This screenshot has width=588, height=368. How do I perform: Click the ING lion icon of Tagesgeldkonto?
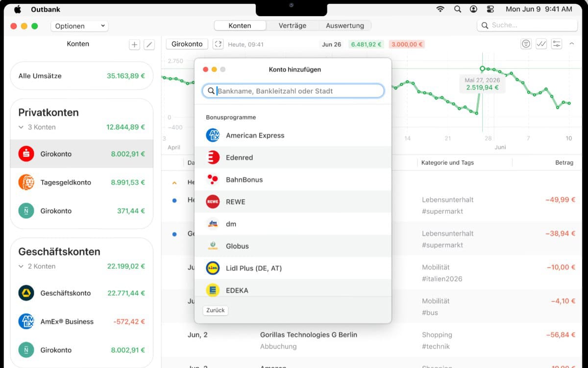26,182
